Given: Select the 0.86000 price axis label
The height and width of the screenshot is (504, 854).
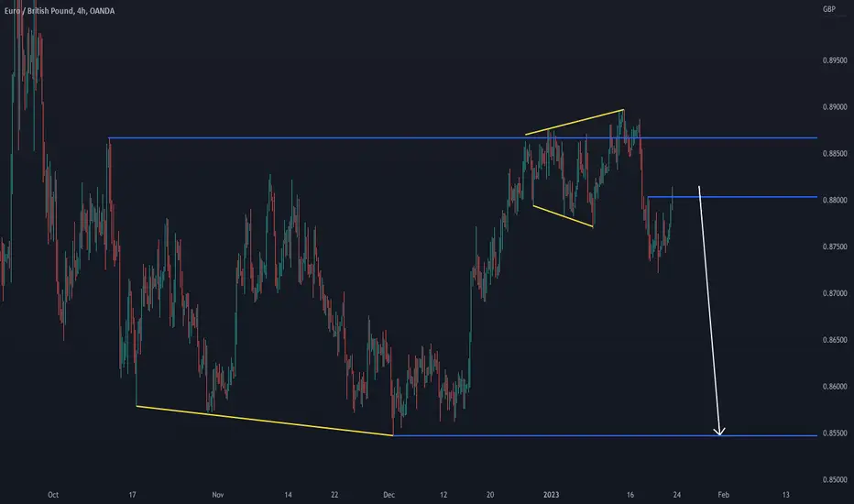Looking at the screenshot, I should [835, 387].
